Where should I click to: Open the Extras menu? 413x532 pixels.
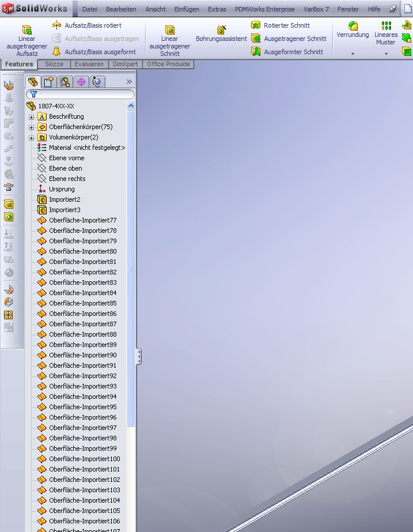point(217,9)
